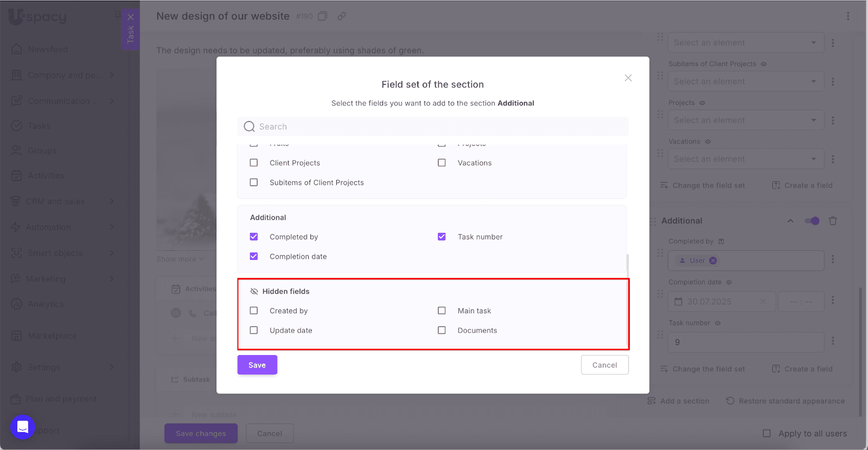Open the three-dot menu at top right
This screenshot has width=868, height=450.
(848, 16)
